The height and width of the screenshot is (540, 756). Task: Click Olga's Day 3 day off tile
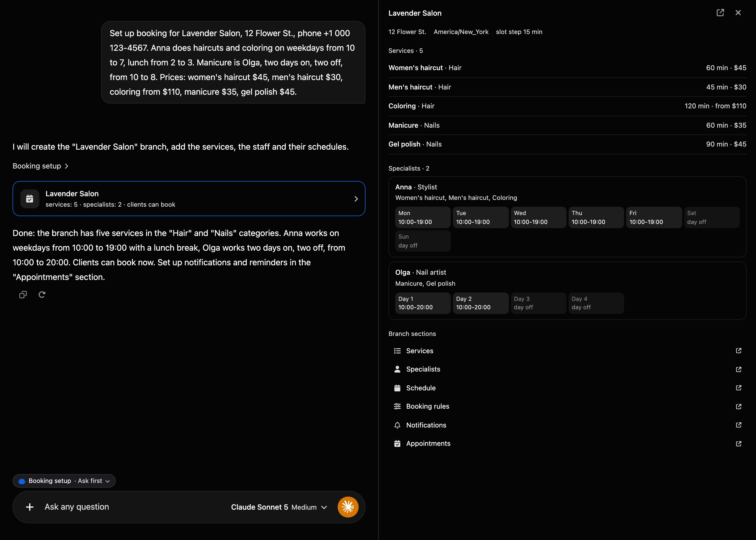pyautogui.click(x=538, y=303)
